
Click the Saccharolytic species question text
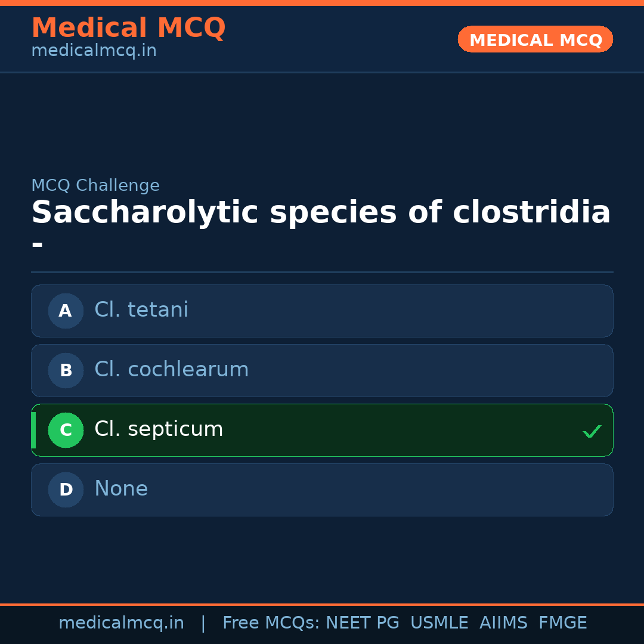321,213
